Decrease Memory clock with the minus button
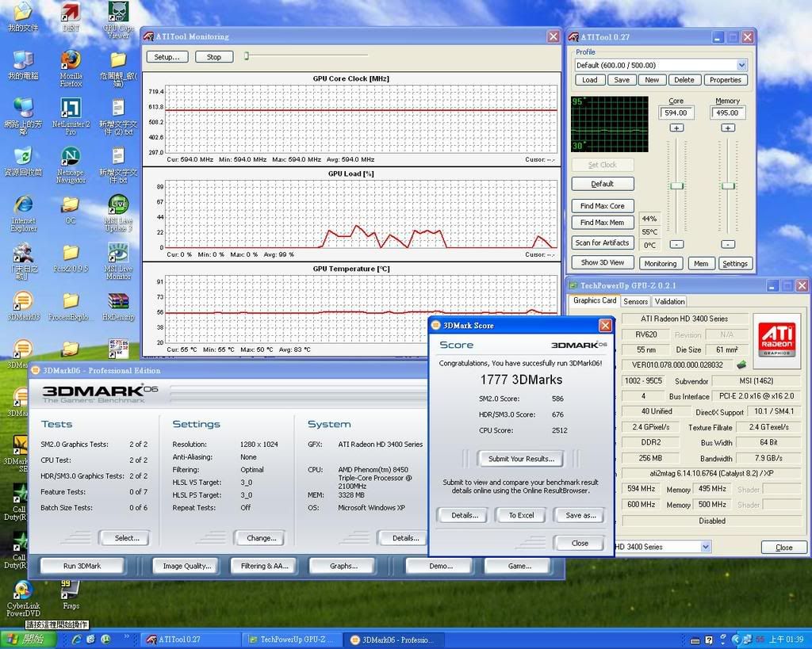This screenshot has height=649, width=812. coord(728,244)
